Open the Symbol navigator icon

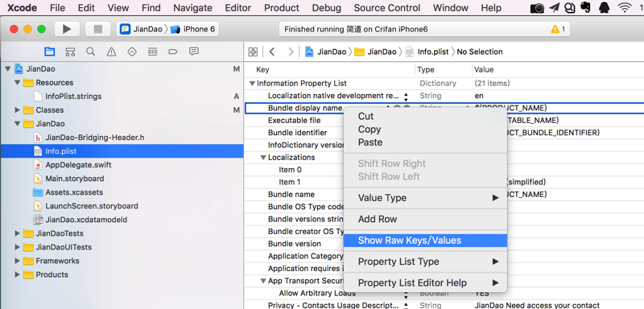[x=70, y=51]
